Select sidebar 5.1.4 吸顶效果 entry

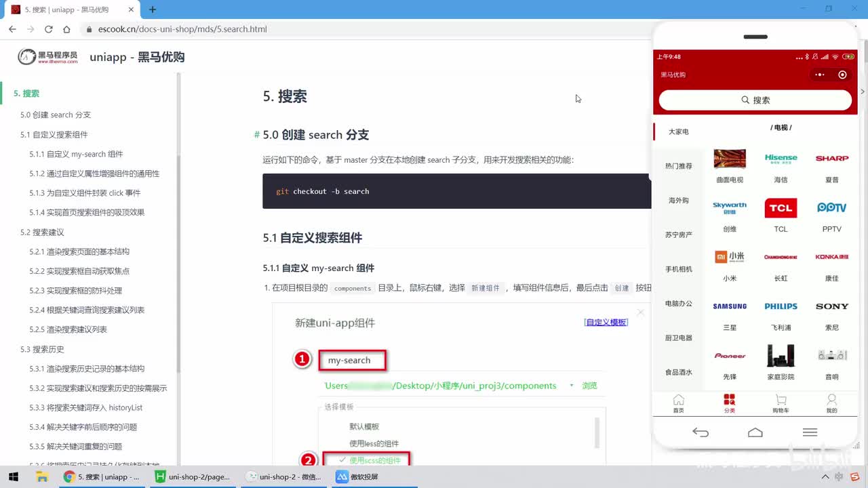(87, 212)
